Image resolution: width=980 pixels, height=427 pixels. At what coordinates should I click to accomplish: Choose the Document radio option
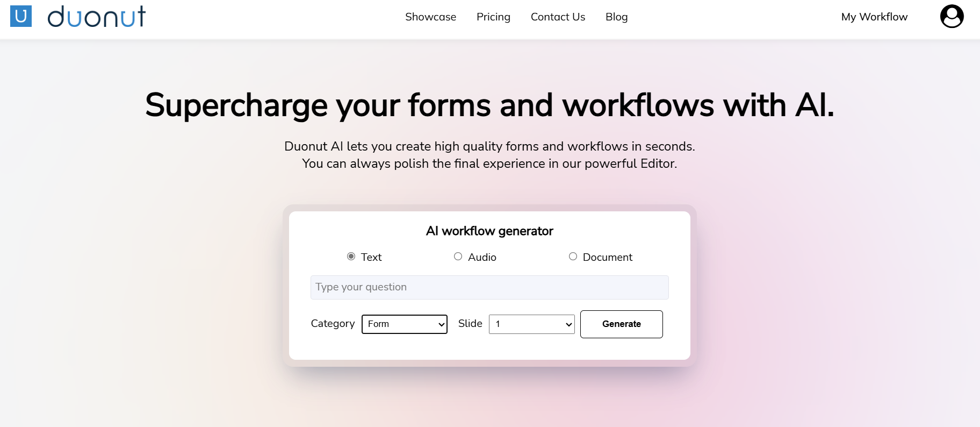(573, 257)
